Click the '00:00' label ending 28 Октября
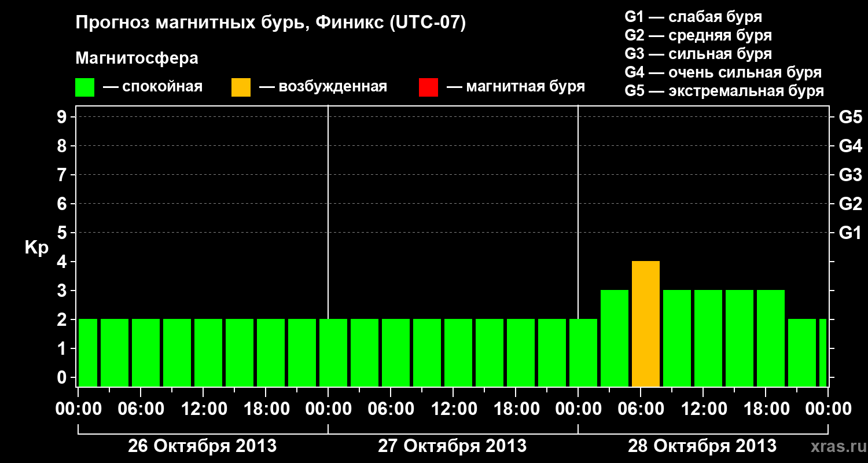 (x=828, y=409)
